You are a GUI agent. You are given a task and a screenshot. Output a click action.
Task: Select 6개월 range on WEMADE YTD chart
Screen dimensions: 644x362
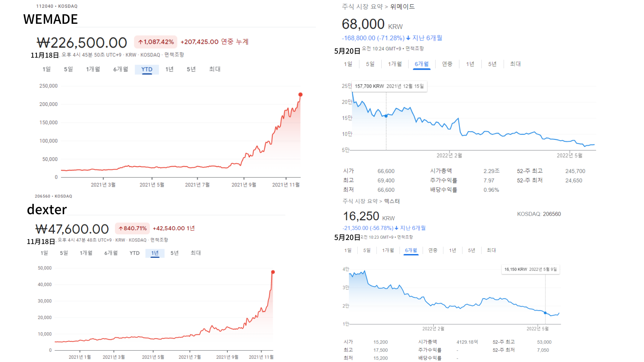pos(120,69)
